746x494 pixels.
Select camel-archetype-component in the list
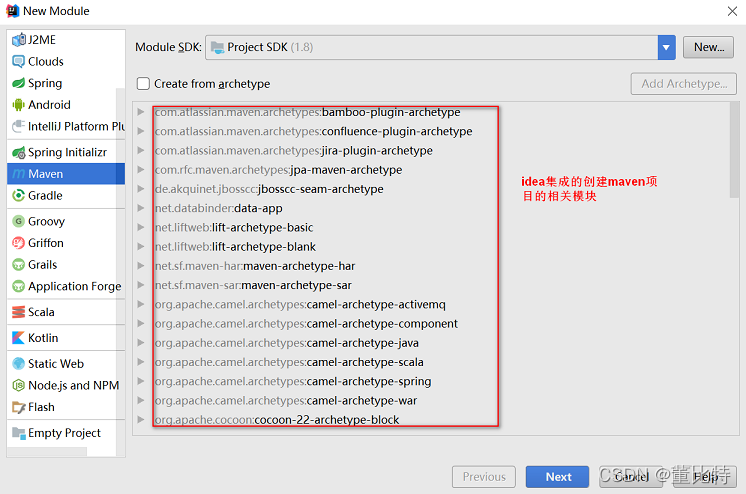pyautogui.click(x=306, y=324)
